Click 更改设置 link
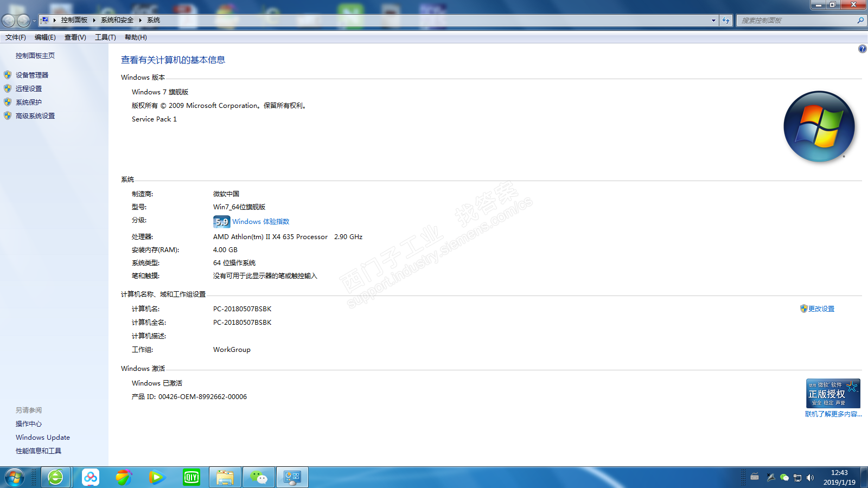Viewport: 868px width, 488px height. pyautogui.click(x=821, y=309)
